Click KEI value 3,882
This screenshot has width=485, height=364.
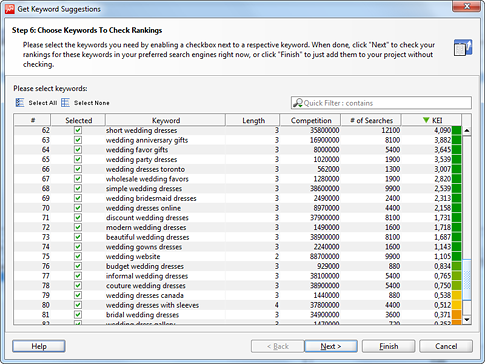(442, 140)
